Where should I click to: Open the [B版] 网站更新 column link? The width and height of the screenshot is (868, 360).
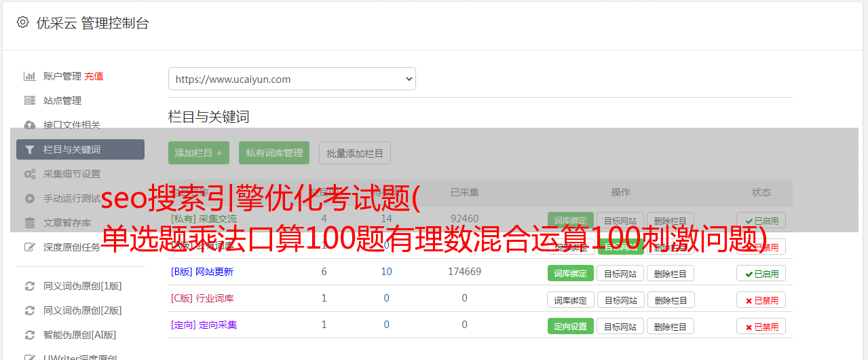202,272
